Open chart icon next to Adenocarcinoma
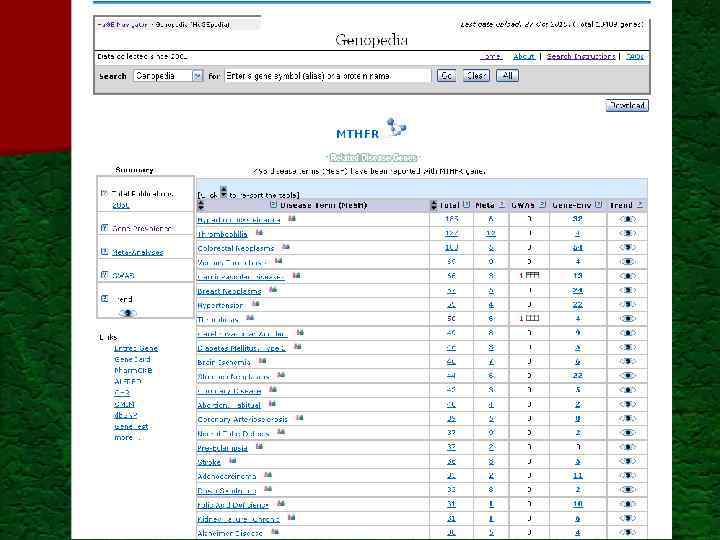 point(268,475)
